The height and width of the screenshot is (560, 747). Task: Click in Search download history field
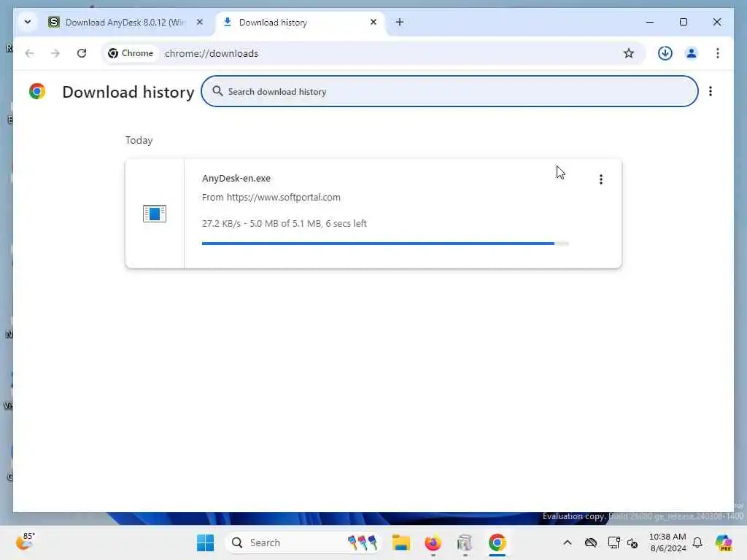click(x=449, y=91)
